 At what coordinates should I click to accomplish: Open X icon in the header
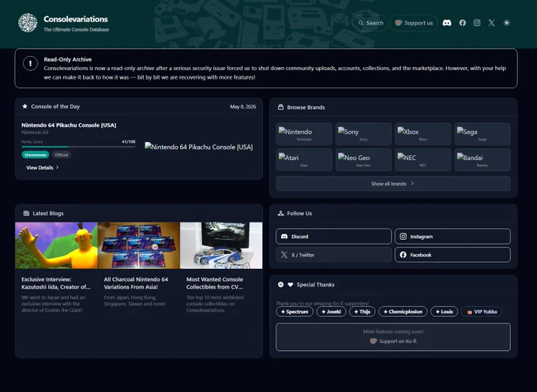[x=491, y=23]
